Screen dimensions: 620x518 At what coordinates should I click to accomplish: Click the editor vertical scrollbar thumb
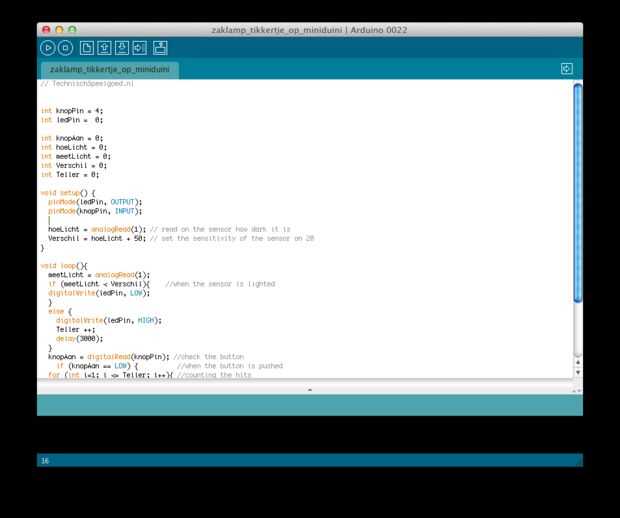[578, 193]
